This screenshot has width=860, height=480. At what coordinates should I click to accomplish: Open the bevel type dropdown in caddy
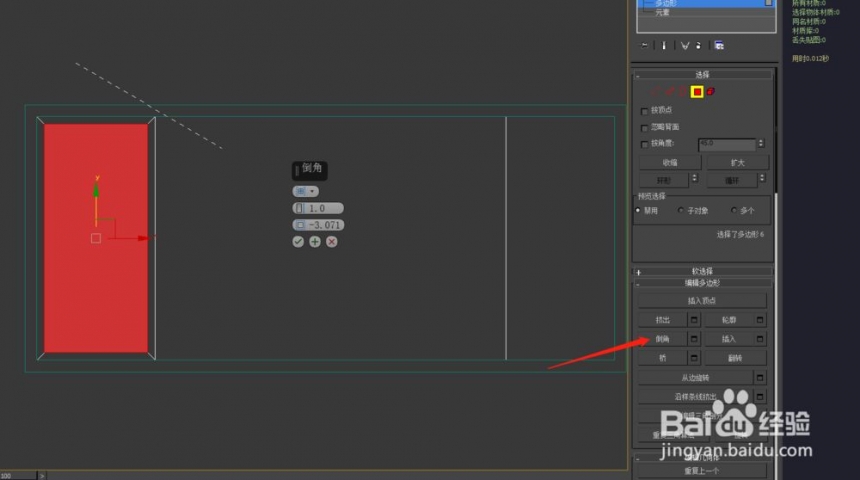[x=305, y=191]
